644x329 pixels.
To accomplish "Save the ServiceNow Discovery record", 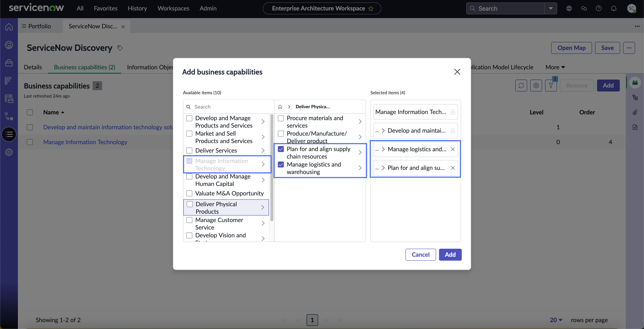I will (607, 48).
